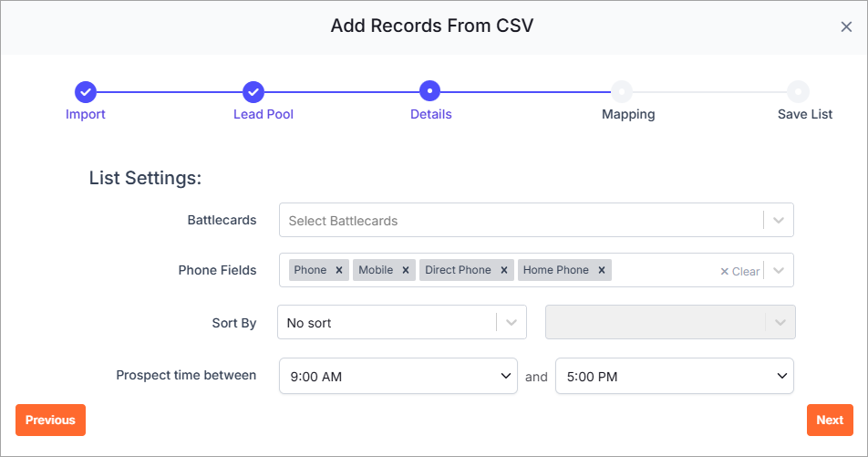Click the orange Next button
Viewport: 868px width, 457px height.
pos(830,420)
